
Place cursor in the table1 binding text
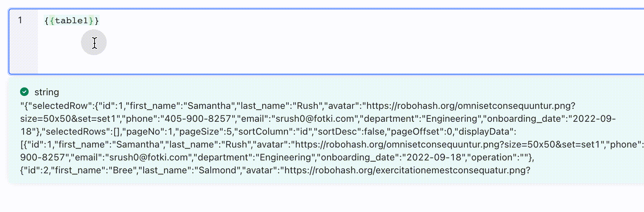click(x=71, y=21)
